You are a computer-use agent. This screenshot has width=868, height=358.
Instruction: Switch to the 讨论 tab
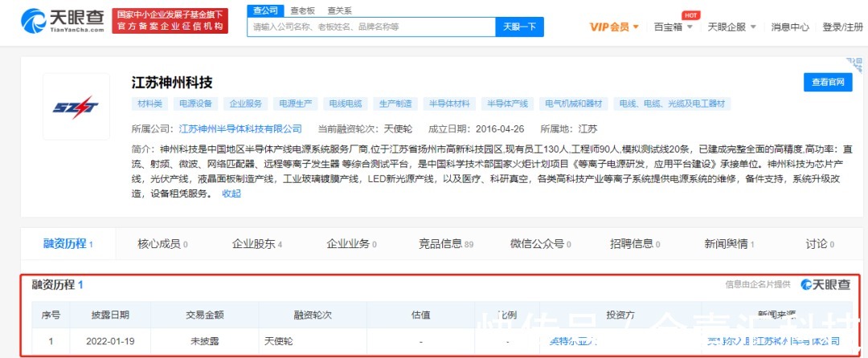click(x=820, y=244)
